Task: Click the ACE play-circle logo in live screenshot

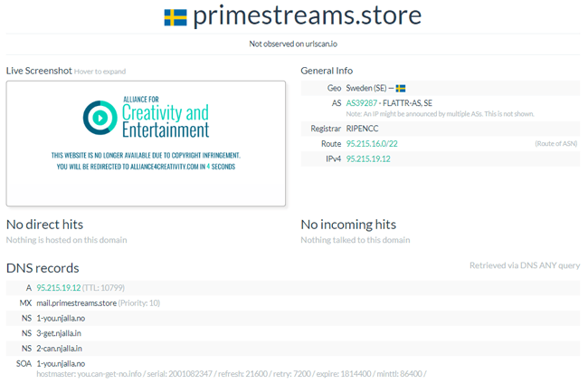Action: (x=100, y=118)
